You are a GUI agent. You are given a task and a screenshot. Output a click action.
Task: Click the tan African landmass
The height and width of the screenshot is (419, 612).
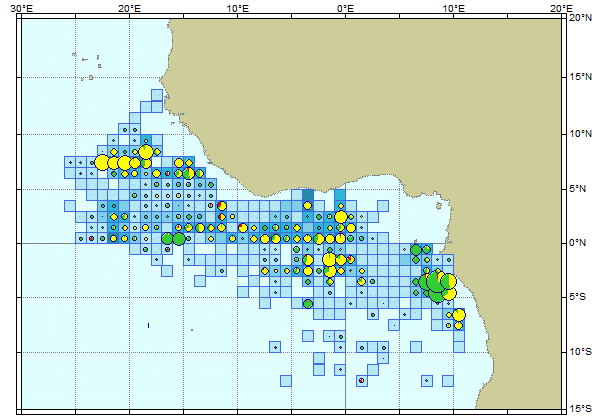390,98
